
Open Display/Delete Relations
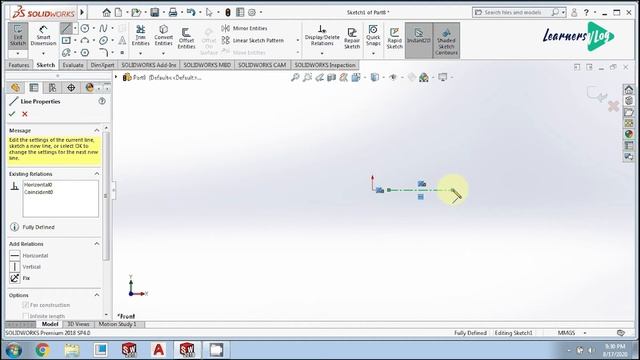322,36
